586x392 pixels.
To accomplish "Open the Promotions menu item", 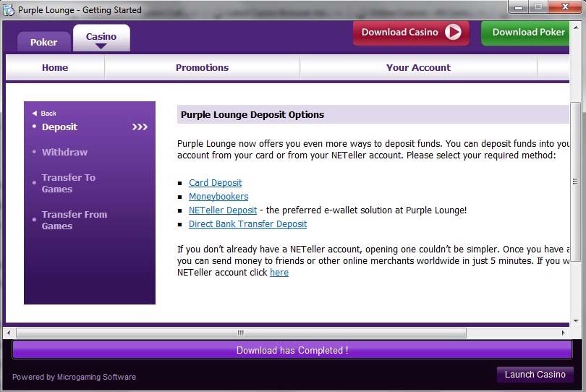I will pos(202,67).
